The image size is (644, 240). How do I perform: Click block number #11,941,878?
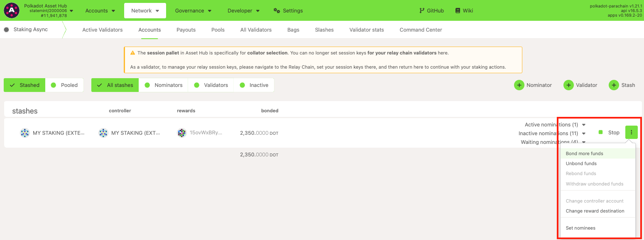pos(54,15)
